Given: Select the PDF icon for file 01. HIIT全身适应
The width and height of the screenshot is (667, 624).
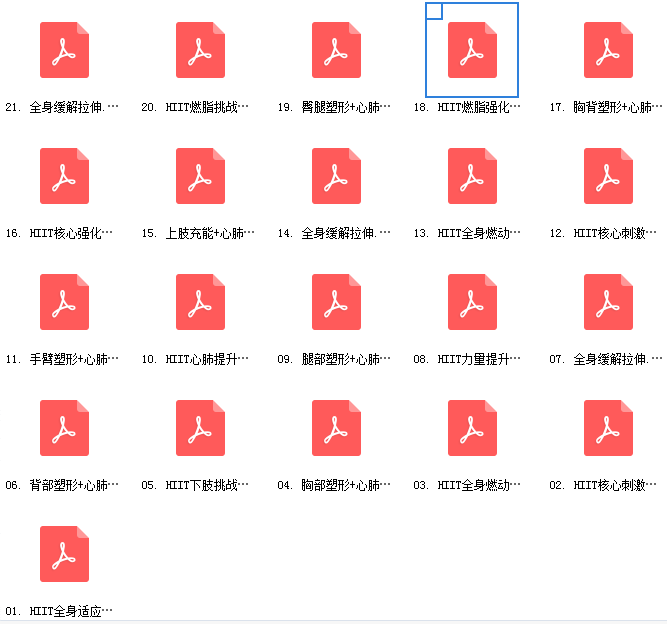Looking at the screenshot, I should (x=64, y=554).
